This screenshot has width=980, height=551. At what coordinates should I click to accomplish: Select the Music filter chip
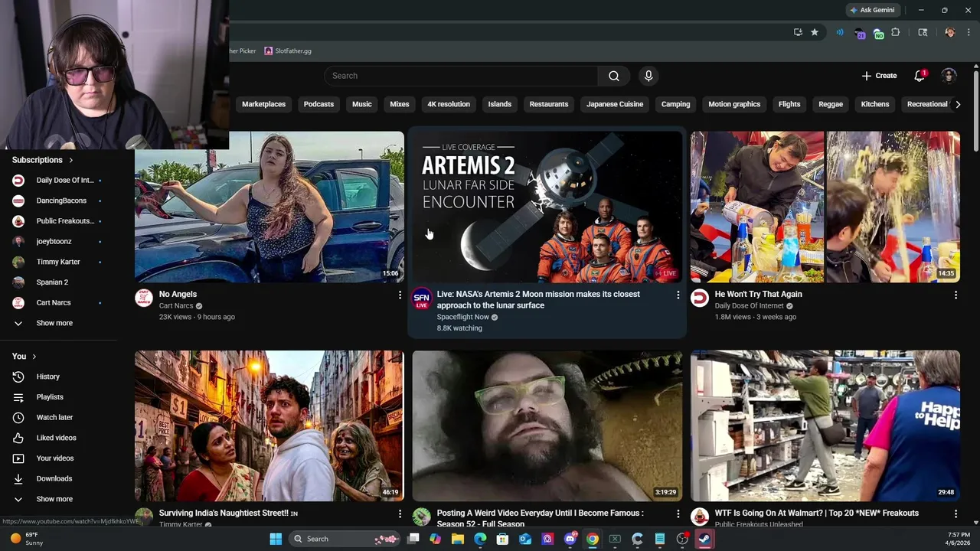click(362, 104)
